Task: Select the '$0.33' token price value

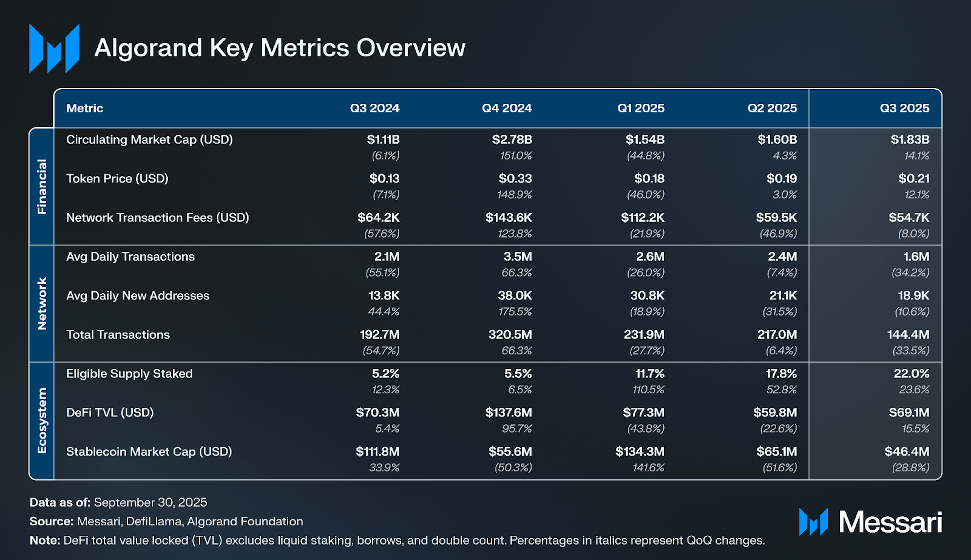Action: (515, 178)
